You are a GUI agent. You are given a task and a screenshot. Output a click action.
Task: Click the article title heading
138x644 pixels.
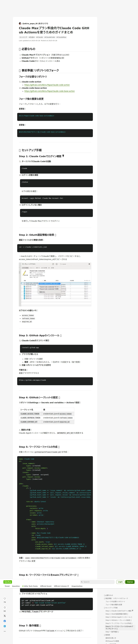54,30
